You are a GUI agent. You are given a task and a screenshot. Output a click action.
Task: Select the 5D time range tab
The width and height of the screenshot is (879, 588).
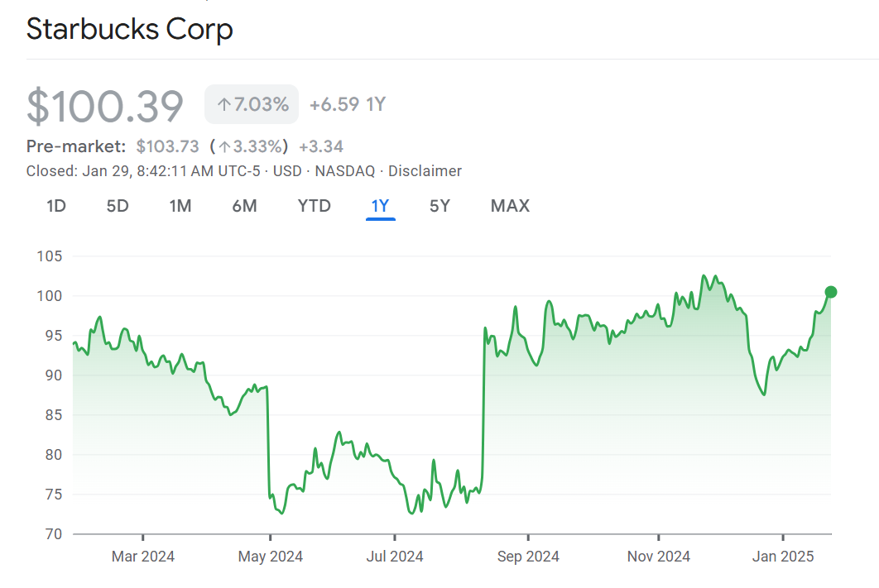[x=118, y=206]
